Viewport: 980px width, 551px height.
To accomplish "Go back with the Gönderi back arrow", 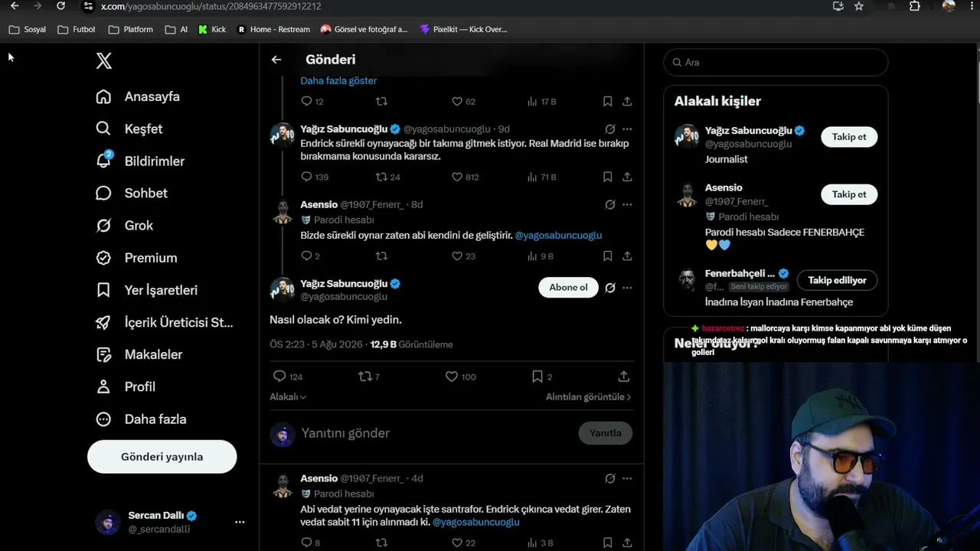I will [276, 60].
